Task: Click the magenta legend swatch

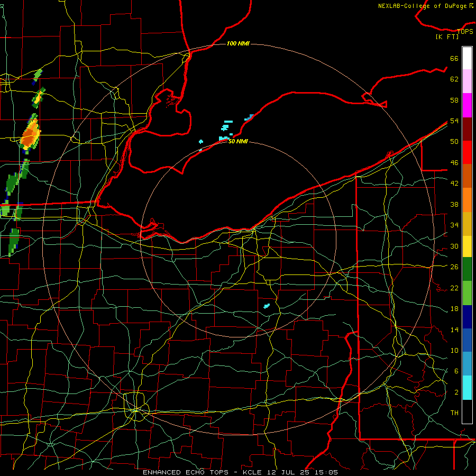Action: coord(467,105)
